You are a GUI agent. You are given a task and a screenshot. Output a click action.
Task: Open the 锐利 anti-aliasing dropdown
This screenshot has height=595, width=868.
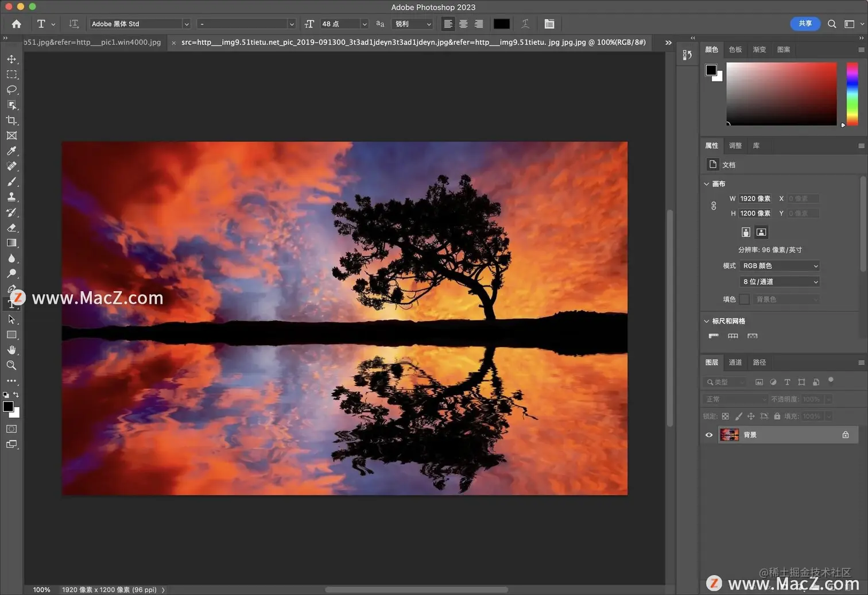[x=412, y=24]
